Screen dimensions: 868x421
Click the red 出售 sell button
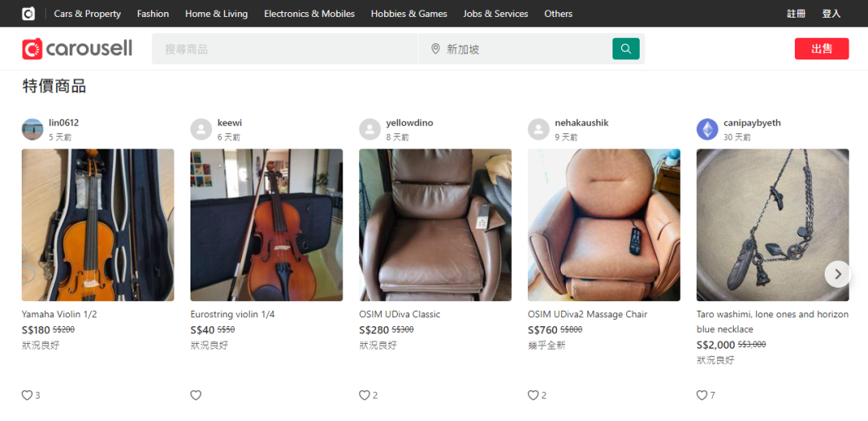821,49
